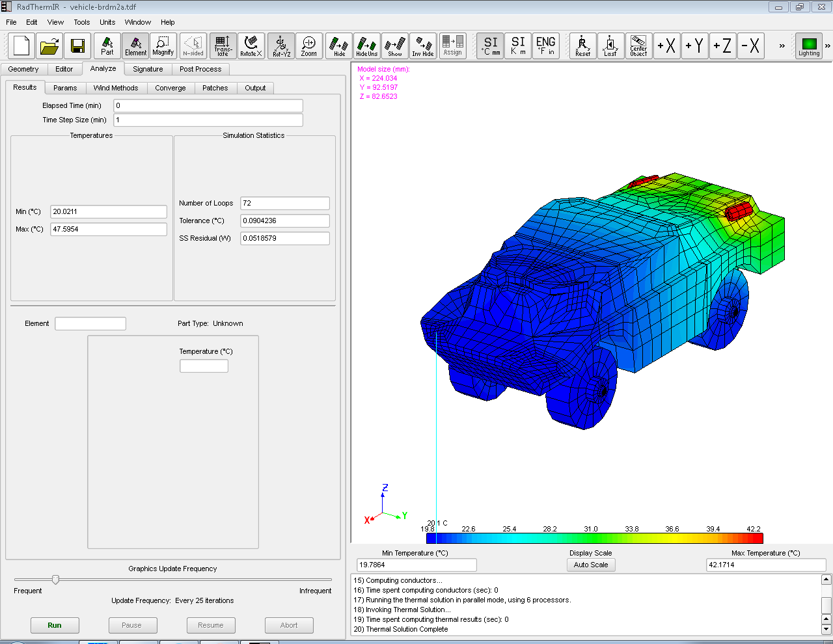Activate the Element pick tool
This screenshot has height=644, width=833.
pyautogui.click(x=135, y=46)
